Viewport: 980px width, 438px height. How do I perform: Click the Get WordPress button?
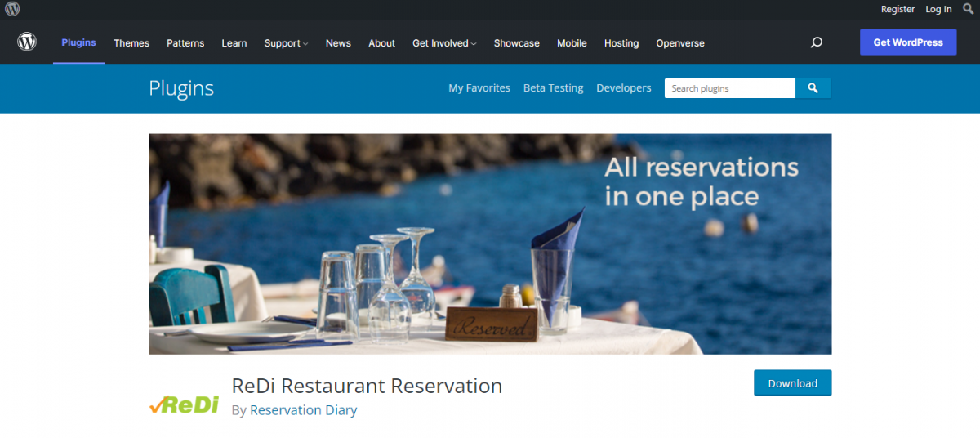tap(908, 42)
